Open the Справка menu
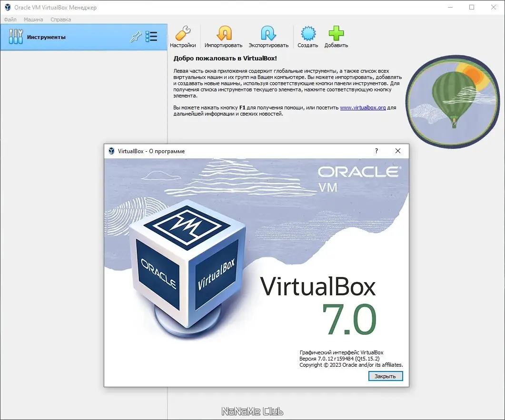505x420 pixels. point(60,20)
